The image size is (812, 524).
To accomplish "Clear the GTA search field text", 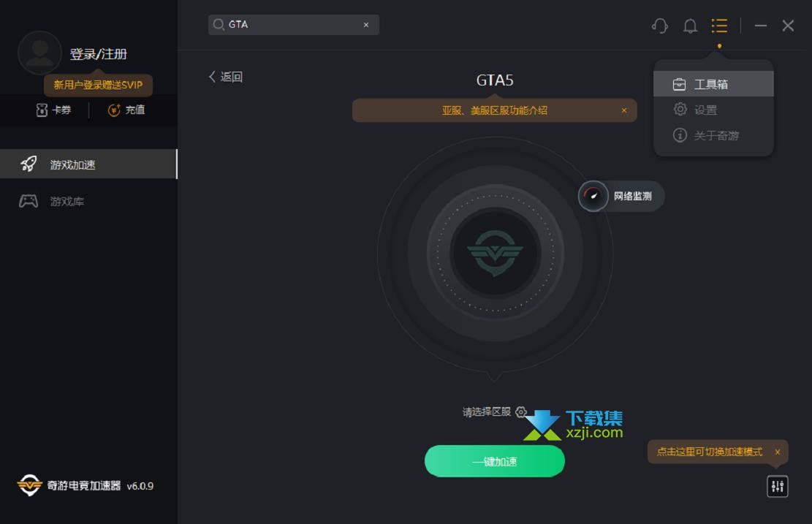I will coord(366,25).
